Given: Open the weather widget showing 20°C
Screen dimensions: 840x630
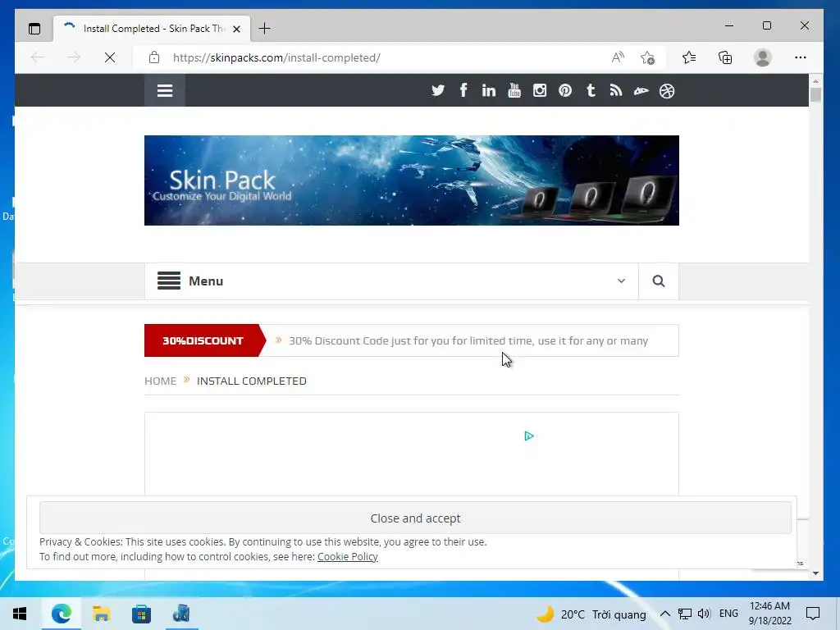Looking at the screenshot, I should [591, 614].
